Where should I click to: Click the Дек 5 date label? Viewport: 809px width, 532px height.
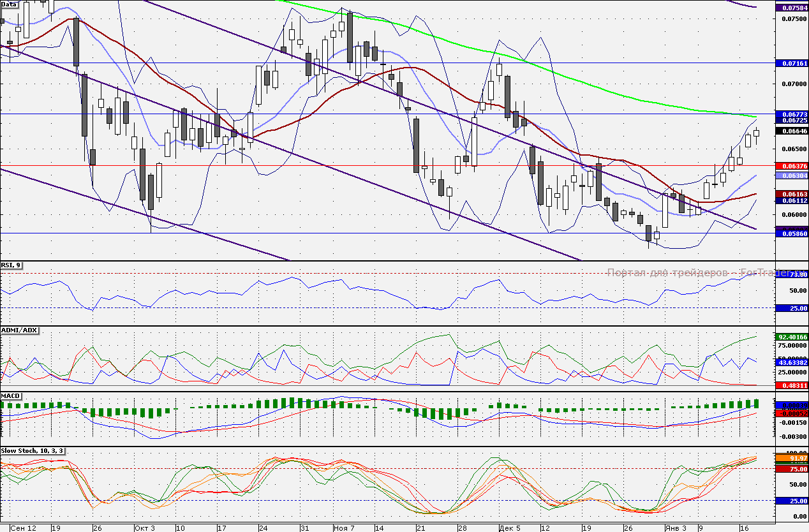click(510, 528)
